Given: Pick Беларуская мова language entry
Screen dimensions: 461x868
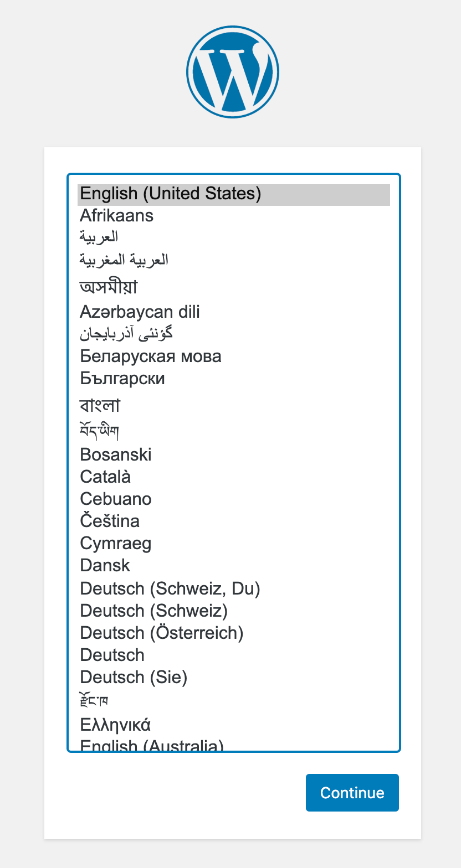Looking at the screenshot, I should [151, 356].
